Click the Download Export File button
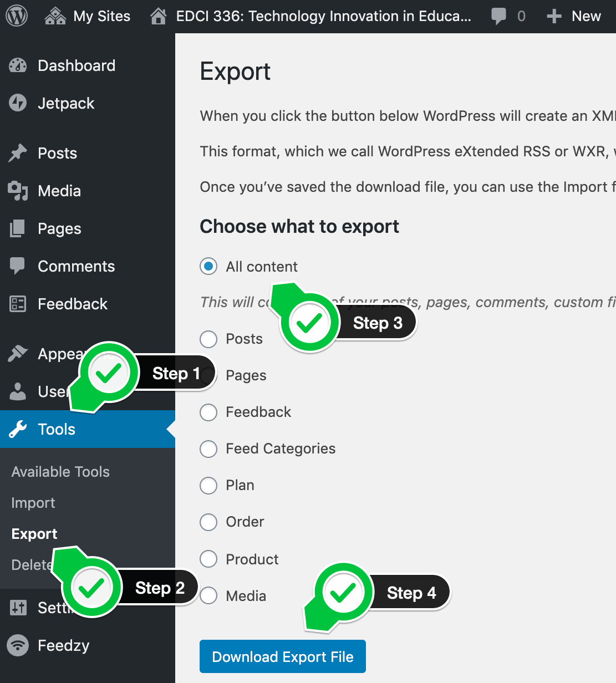Image resolution: width=616 pixels, height=683 pixels. click(x=282, y=656)
